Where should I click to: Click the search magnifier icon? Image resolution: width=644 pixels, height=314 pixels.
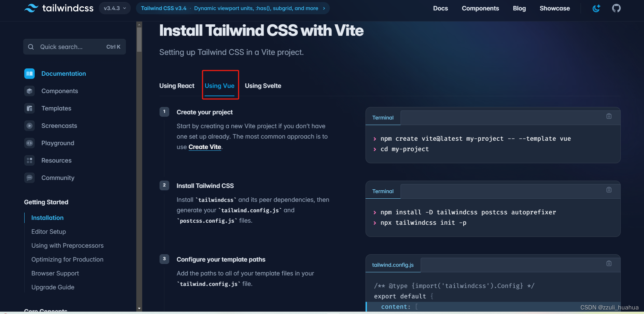point(31,47)
